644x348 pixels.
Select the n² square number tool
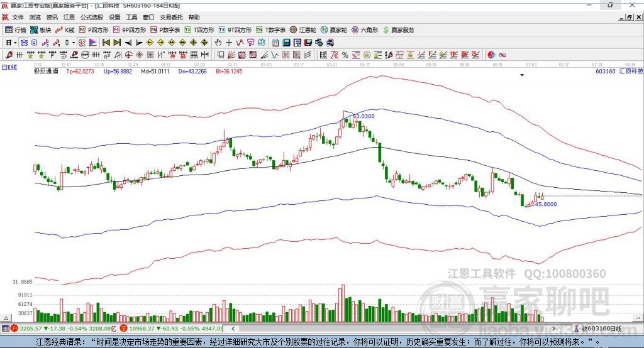click(x=107, y=55)
